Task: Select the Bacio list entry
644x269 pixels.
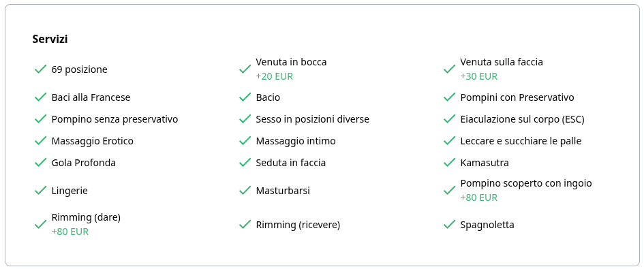Action: (x=268, y=97)
